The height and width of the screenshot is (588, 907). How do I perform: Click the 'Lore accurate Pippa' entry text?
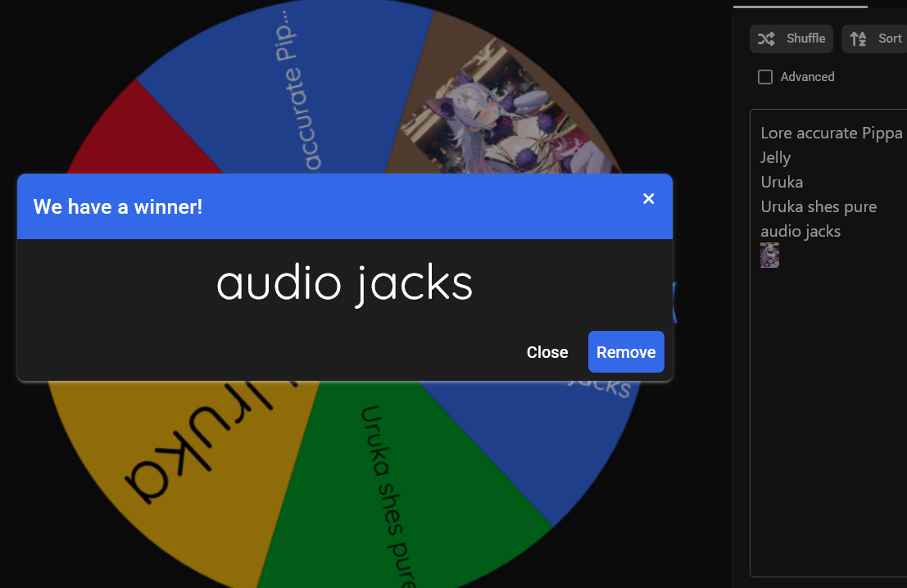pos(832,133)
